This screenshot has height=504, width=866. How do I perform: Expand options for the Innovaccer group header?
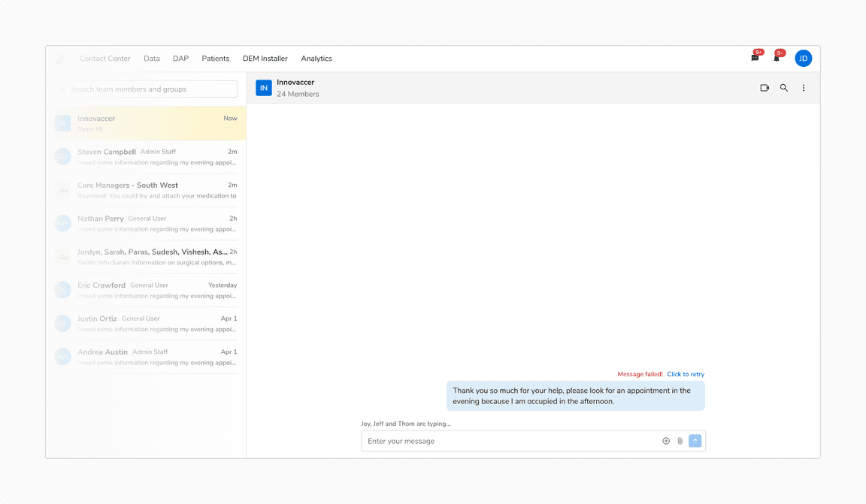(x=804, y=88)
